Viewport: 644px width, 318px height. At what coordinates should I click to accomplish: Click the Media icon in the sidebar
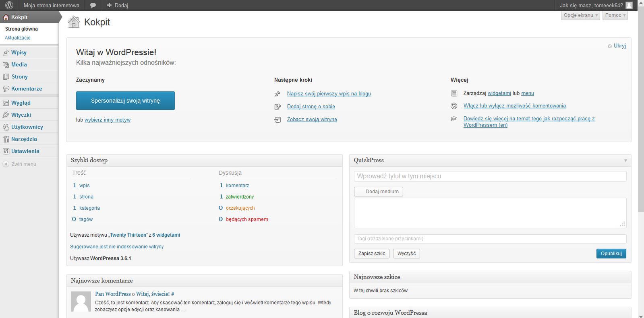click(x=6, y=65)
